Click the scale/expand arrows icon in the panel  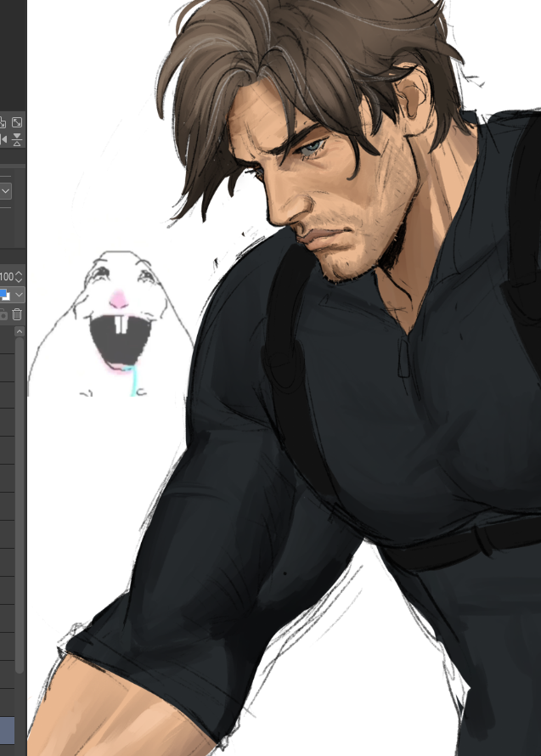pos(17,122)
